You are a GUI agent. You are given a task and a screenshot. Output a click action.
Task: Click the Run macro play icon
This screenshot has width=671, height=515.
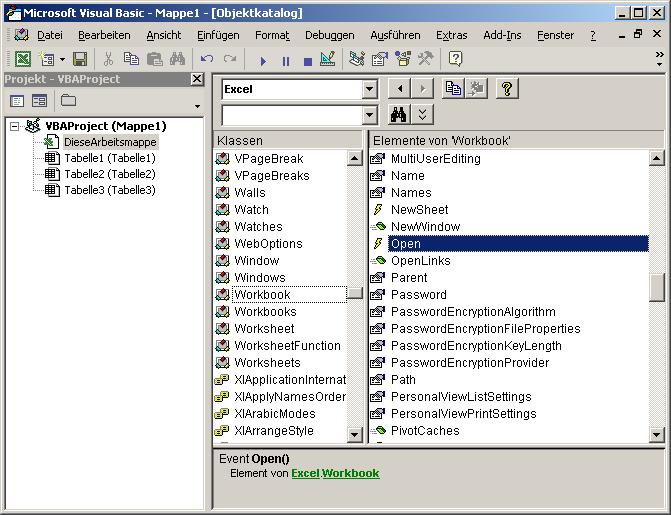click(x=263, y=61)
